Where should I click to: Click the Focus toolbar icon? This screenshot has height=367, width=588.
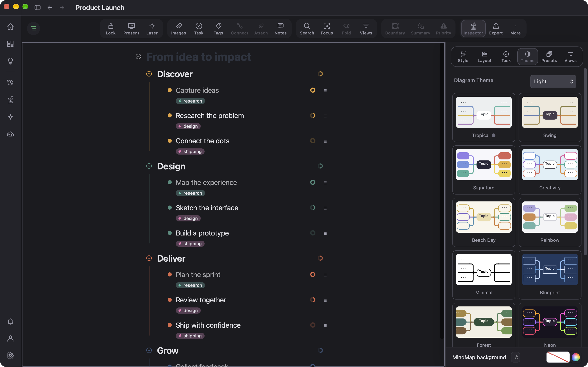pyautogui.click(x=326, y=29)
